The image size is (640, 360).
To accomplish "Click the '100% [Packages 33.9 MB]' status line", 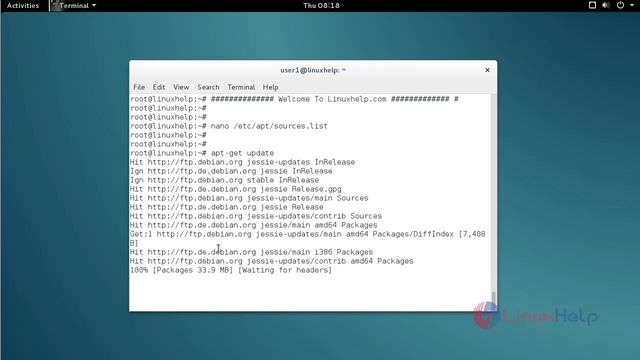I will coord(231,270).
